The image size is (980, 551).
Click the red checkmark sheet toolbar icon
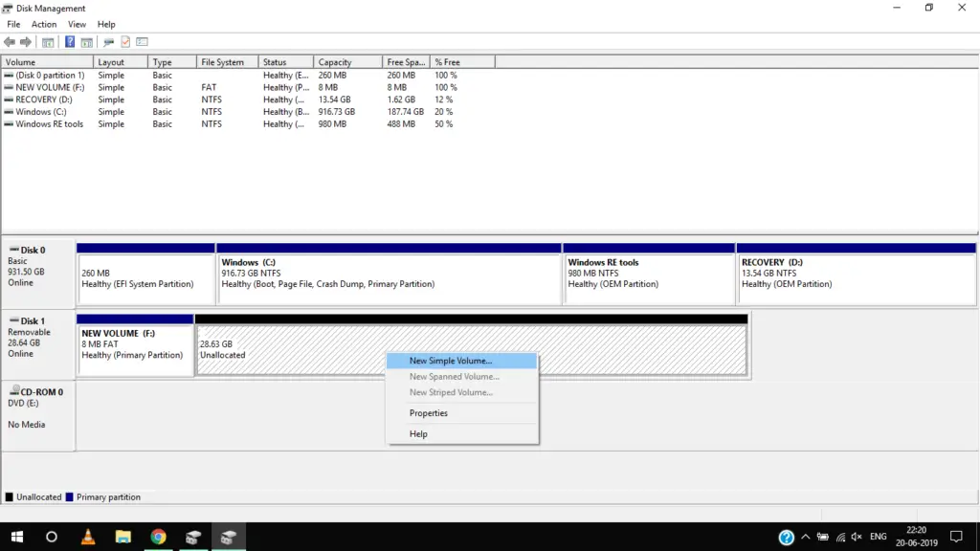(x=125, y=42)
